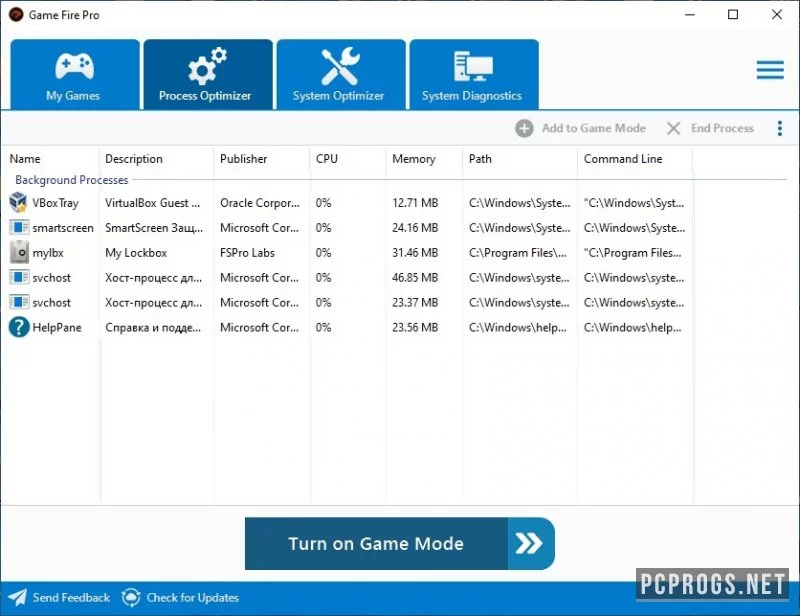800x616 pixels.
Task: Click the Send Feedback paper plane icon
Action: [x=17, y=597]
